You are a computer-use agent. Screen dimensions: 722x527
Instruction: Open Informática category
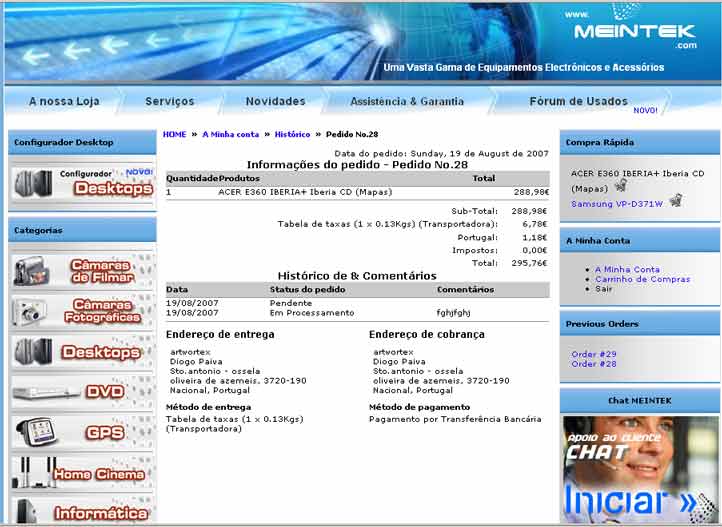coord(82,510)
